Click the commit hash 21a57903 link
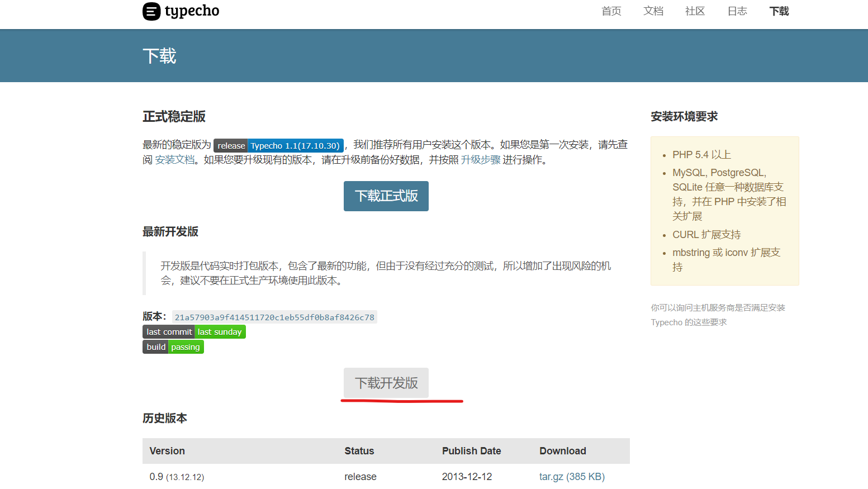Viewport: 868px width, 489px height. coord(274,317)
